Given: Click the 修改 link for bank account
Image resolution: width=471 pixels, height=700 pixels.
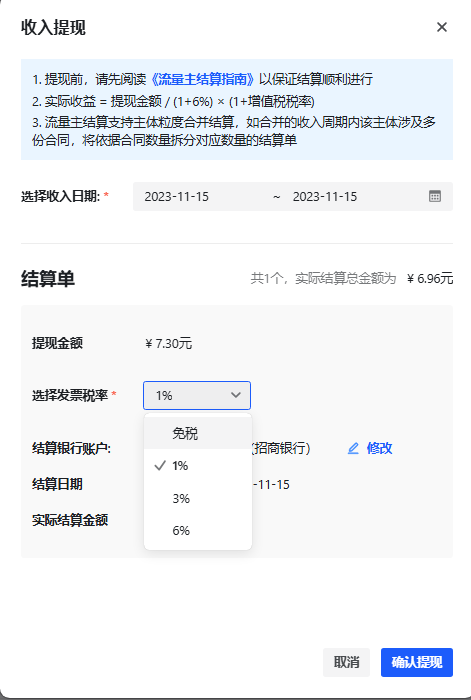Looking at the screenshot, I should (x=379, y=448).
